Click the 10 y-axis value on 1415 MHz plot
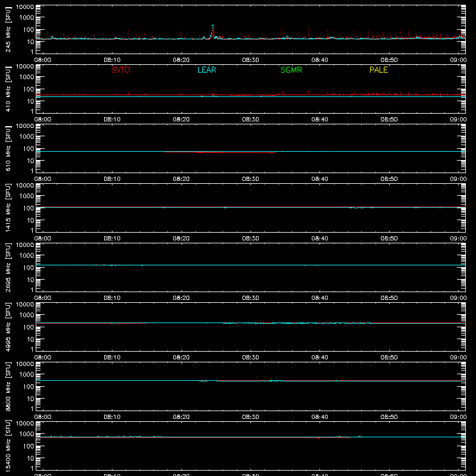This screenshot has height=476, width=476. point(30,220)
